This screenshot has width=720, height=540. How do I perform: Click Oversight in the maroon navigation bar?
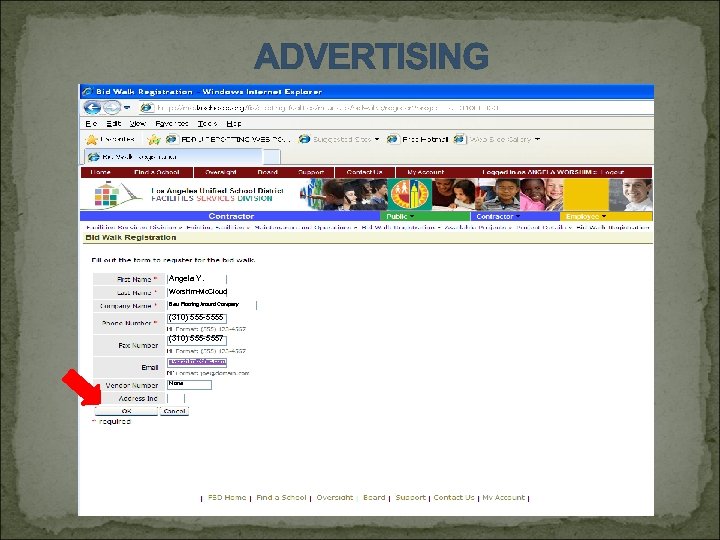click(221, 172)
